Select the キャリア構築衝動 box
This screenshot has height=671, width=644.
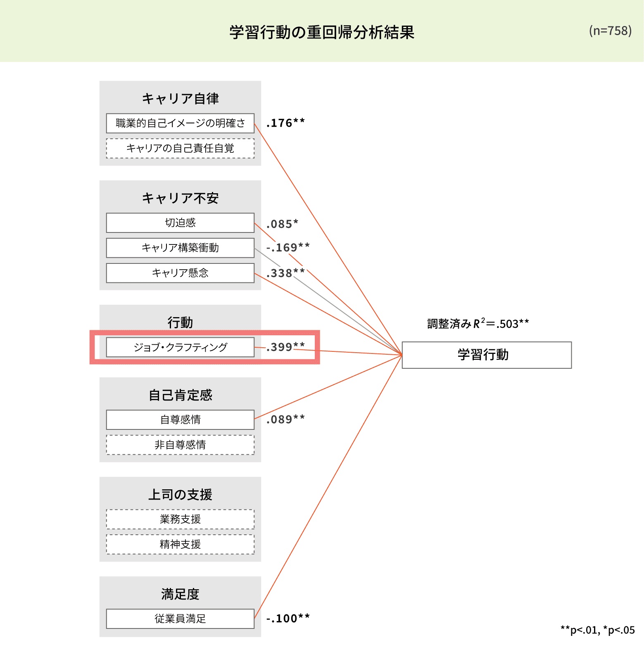180,248
